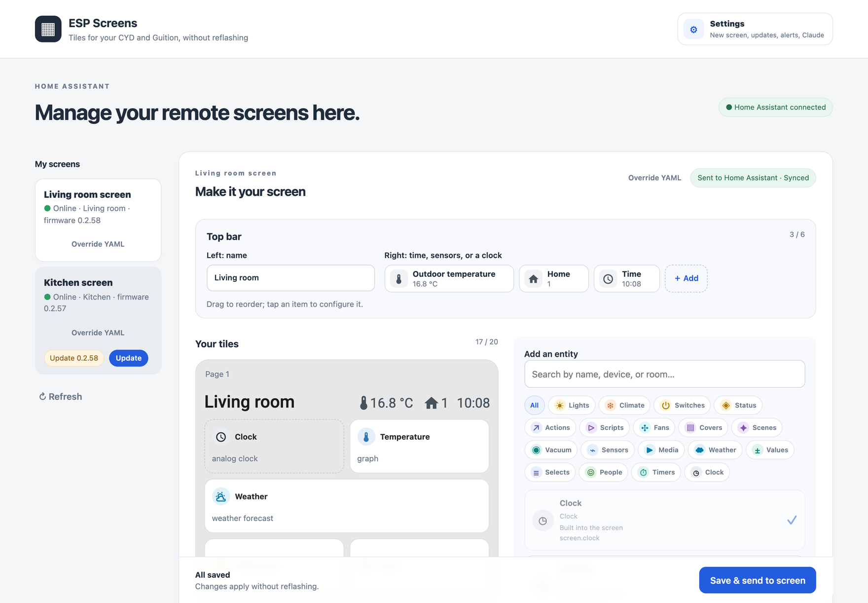
Task: Filter entities by Lights
Action: [x=572, y=405]
